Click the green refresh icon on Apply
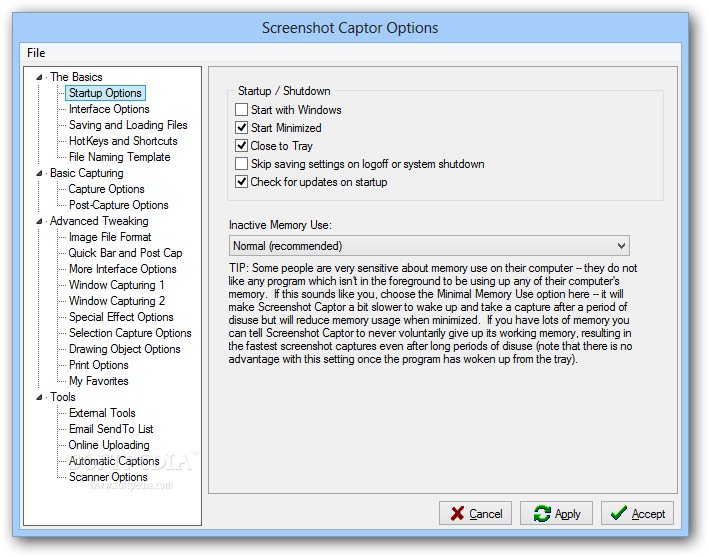Viewport: 709px width, 557px height. (542, 514)
